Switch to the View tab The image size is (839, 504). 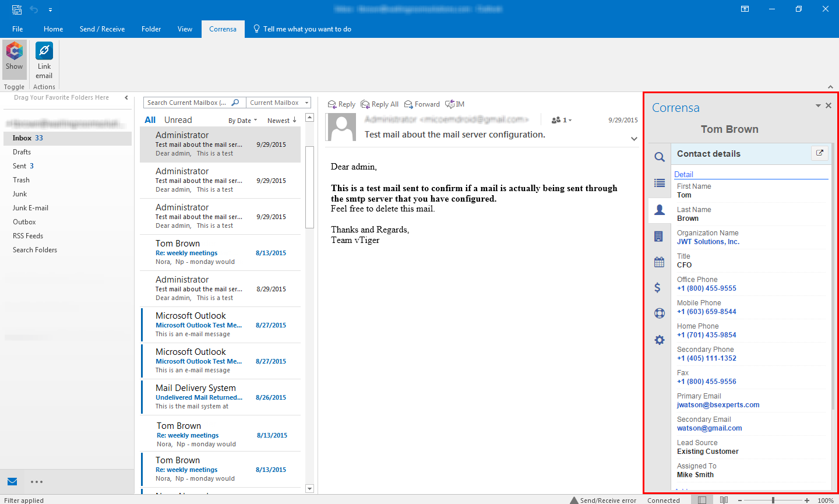185,29
